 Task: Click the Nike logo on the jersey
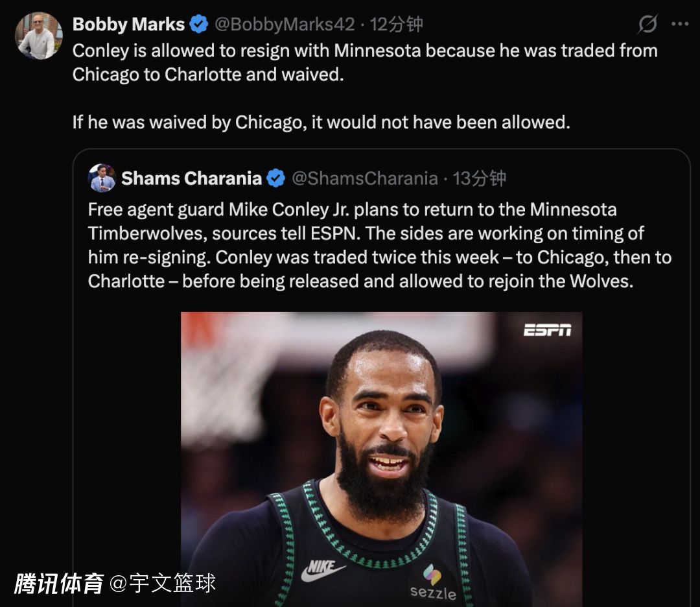pyautogui.click(x=323, y=570)
